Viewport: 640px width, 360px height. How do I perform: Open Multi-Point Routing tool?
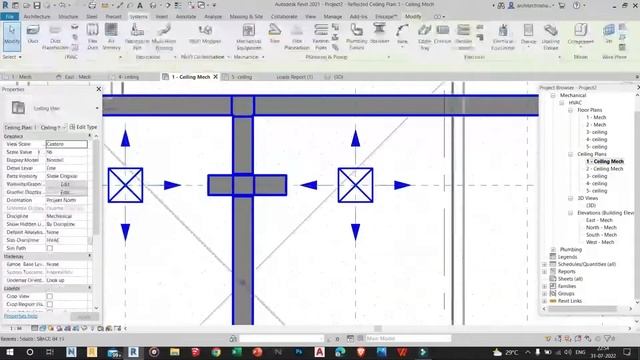tap(164, 37)
